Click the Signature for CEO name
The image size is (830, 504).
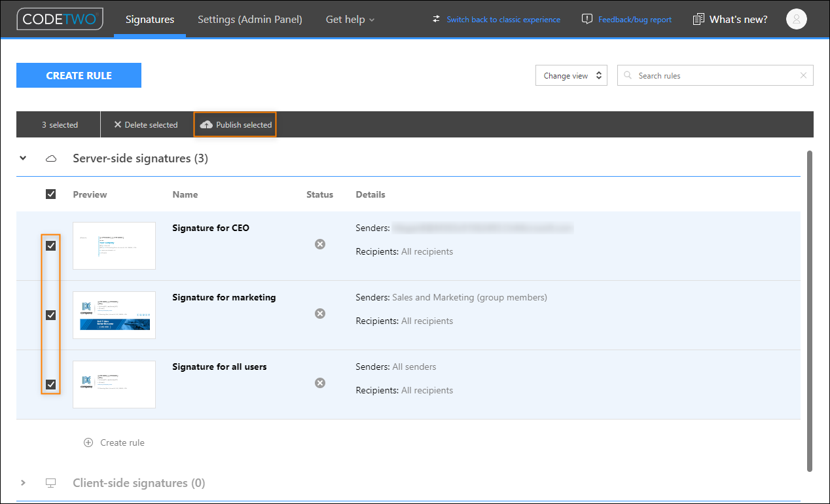(211, 228)
